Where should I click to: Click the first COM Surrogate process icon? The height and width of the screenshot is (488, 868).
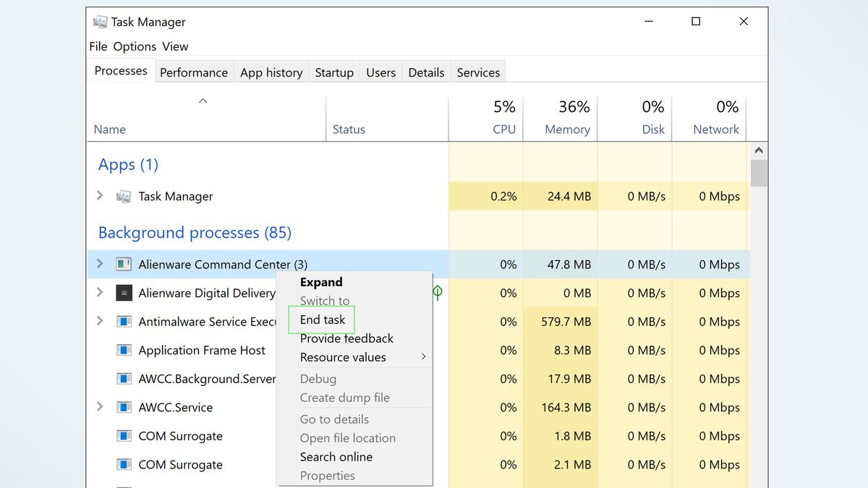click(122, 436)
